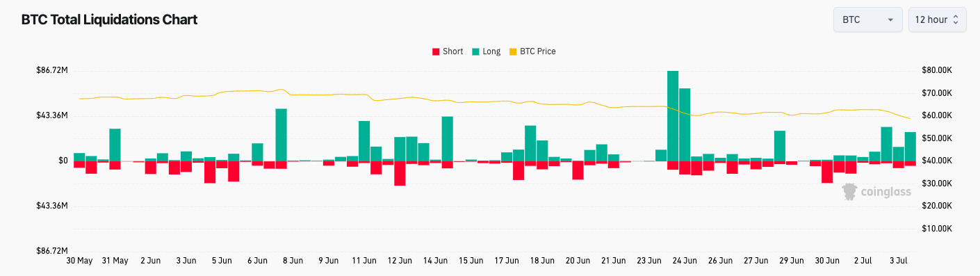Image resolution: width=980 pixels, height=276 pixels.
Task: Click the BTC dropdown caret arrow
Action: pos(890,20)
